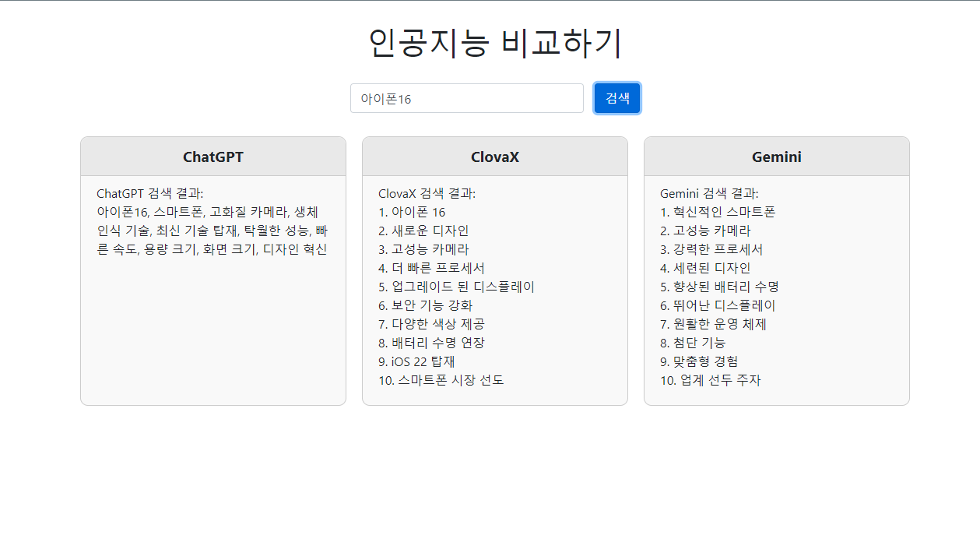Click Gemini item '5. 향상된 배터리 수명'
This screenshot has height=546, width=980.
[719, 287]
